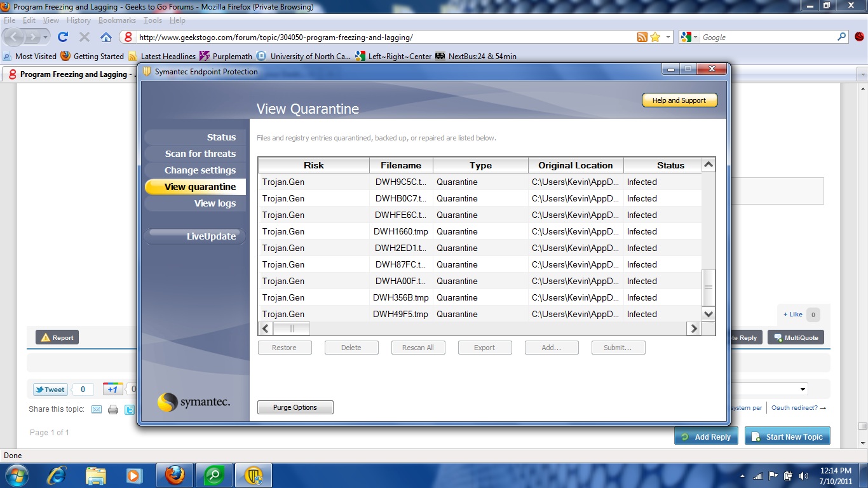
Task: Open History menu in Firefox
Action: pyautogui.click(x=79, y=20)
